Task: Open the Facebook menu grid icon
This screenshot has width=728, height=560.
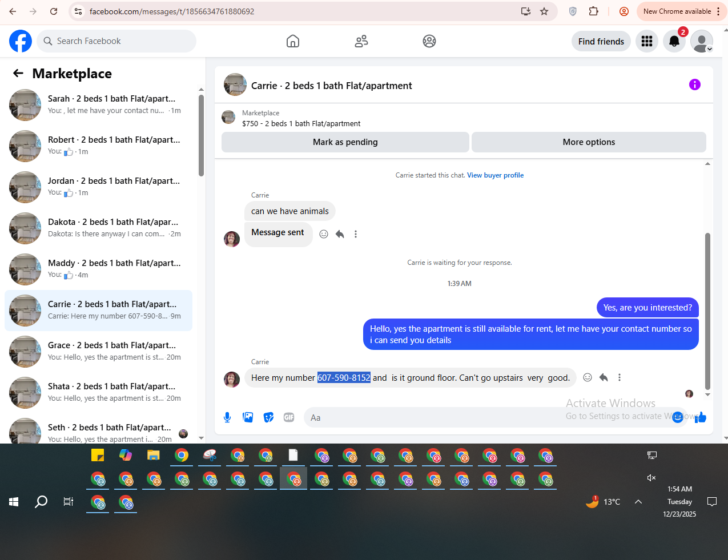Action: (x=647, y=41)
